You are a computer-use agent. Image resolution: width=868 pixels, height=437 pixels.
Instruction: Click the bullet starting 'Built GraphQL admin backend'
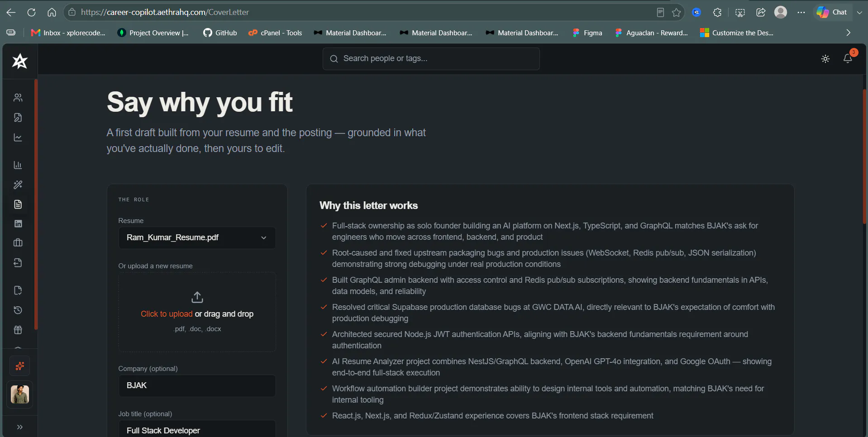click(x=550, y=285)
